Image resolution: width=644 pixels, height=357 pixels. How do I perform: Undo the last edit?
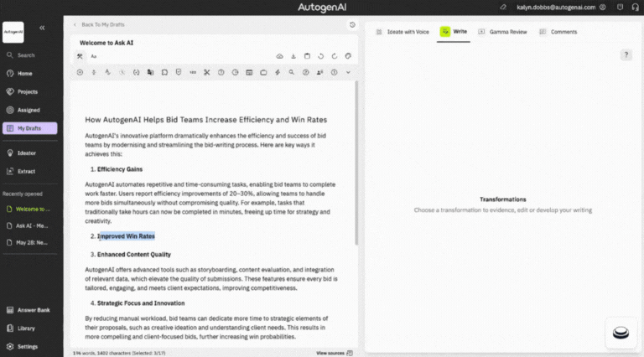(321, 56)
